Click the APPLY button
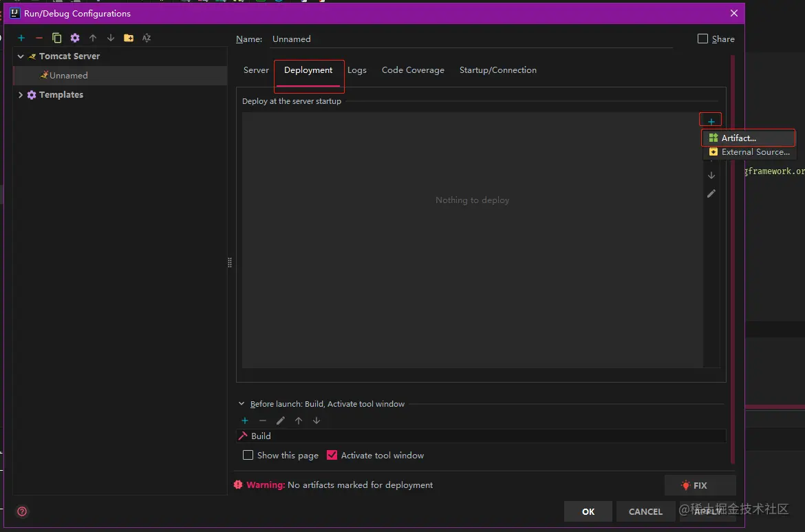The image size is (805, 532). 707,511
